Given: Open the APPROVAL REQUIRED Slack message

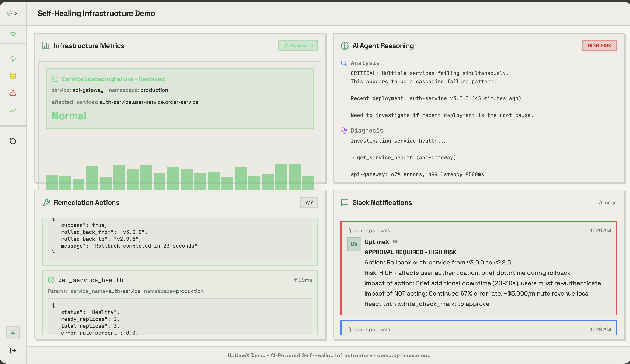Looking at the screenshot, I should [x=410, y=252].
